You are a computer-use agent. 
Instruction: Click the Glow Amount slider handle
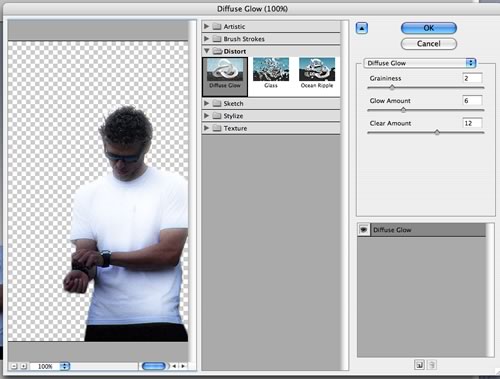click(403, 110)
